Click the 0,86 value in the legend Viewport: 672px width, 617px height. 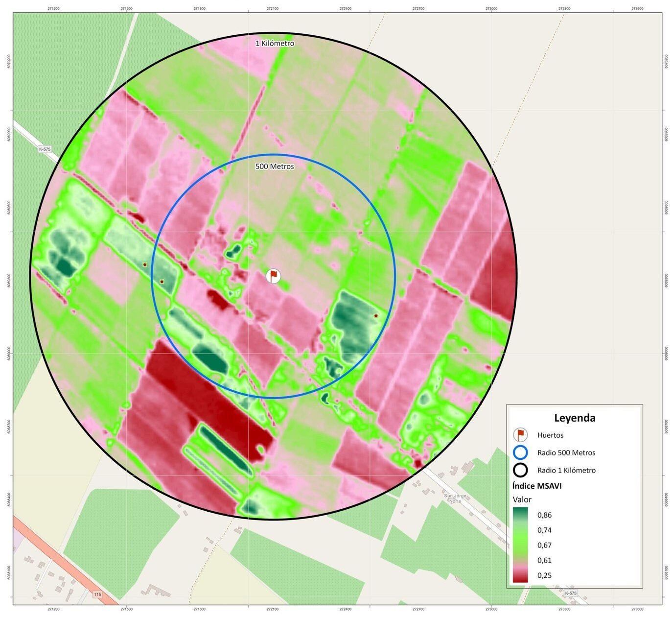point(544,515)
